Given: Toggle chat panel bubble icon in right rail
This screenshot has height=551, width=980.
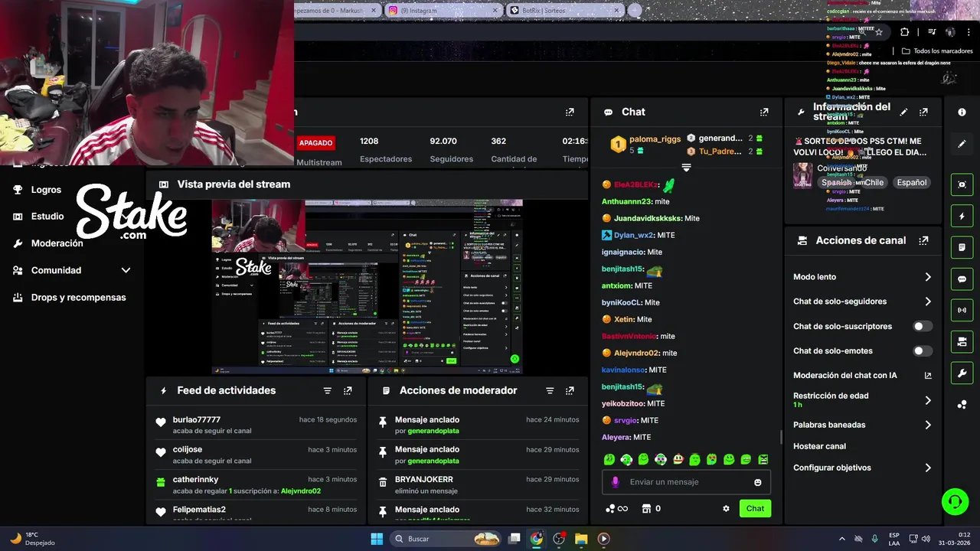Looking at the screenshot, I should point(962,279).
